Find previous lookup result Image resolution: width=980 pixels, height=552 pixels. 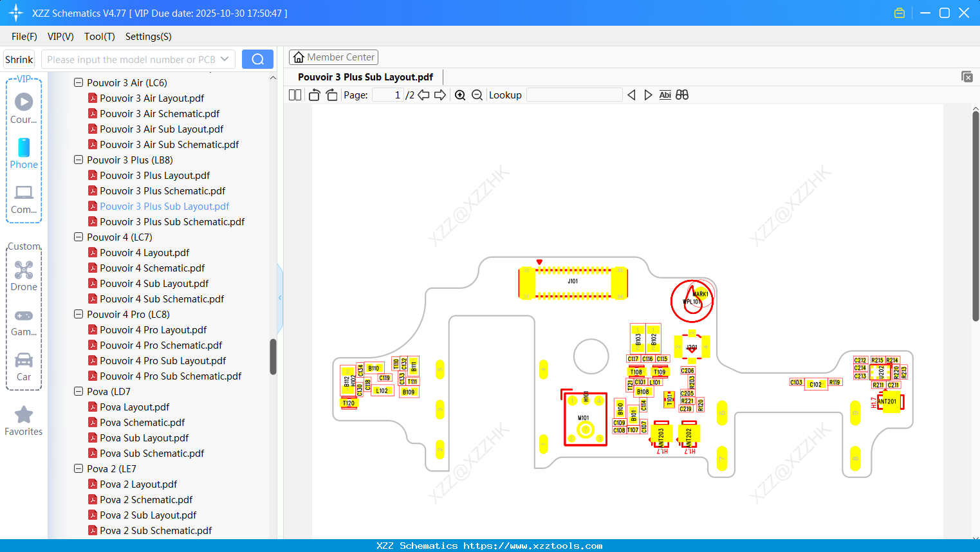[x=631, y=95]
